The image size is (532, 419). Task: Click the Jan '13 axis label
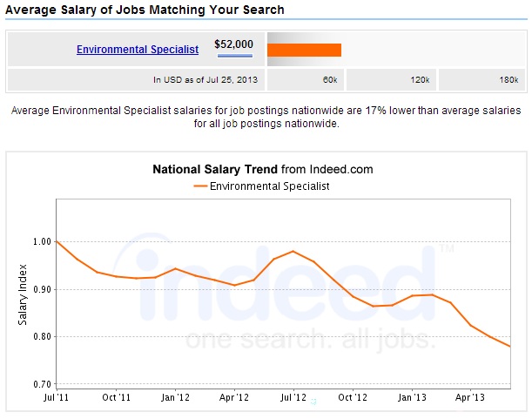pos(412,397)
